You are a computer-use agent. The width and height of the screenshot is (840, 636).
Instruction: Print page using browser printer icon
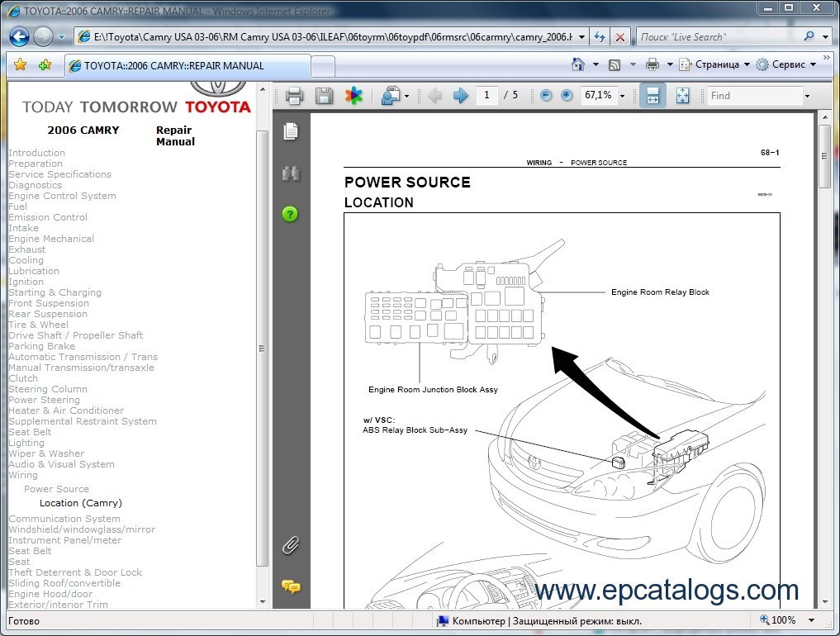(652, 64)
